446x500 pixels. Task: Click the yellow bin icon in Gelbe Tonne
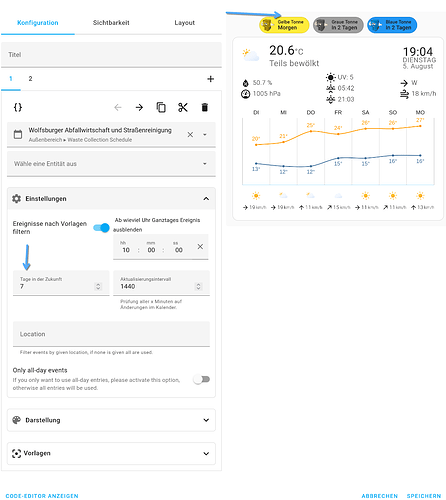pyautogui.click(x=267, y=25)
